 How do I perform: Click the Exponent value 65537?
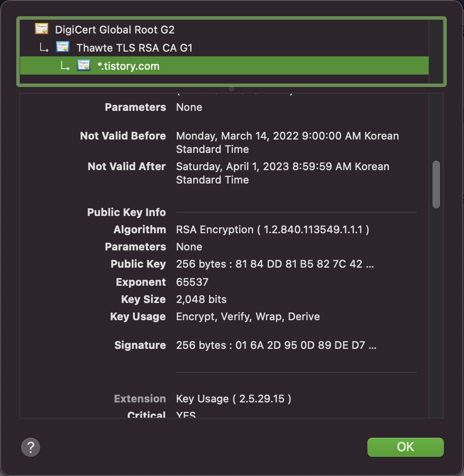(x=192, y=282)
